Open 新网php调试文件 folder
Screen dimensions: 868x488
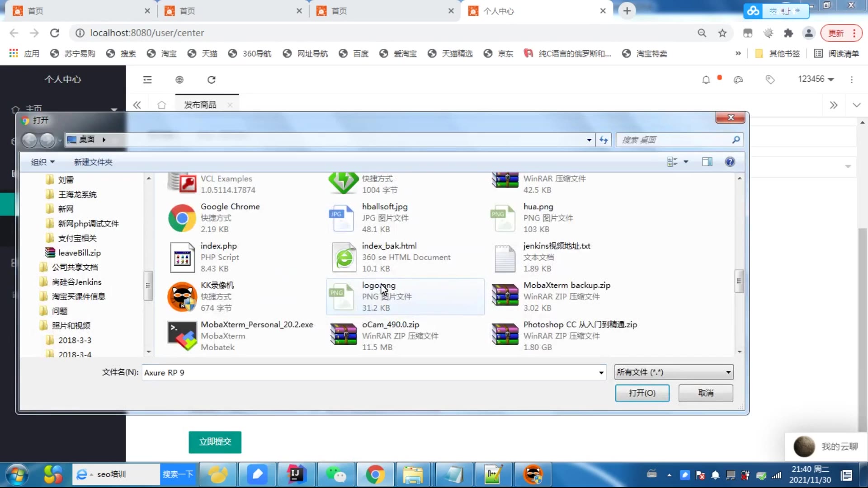(x=88, y=224)
